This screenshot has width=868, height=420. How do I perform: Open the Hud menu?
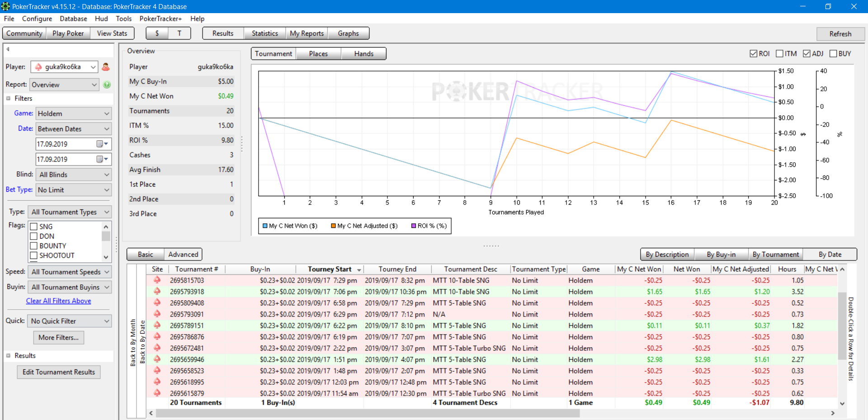coord(101,19)
